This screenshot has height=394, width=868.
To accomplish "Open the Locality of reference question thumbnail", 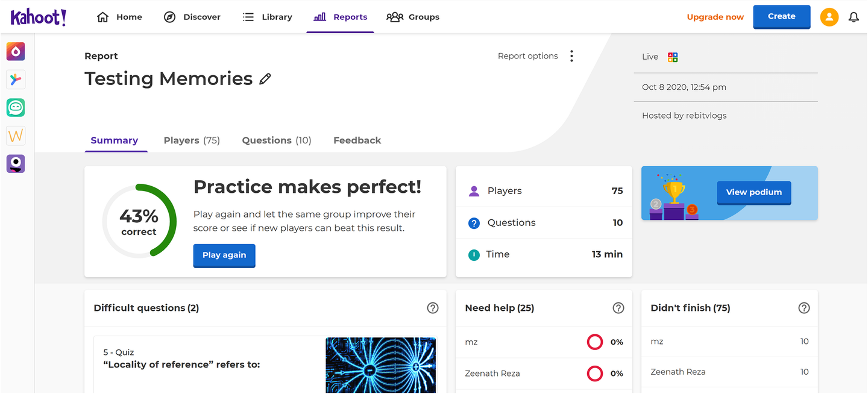I will click(380, 365).
